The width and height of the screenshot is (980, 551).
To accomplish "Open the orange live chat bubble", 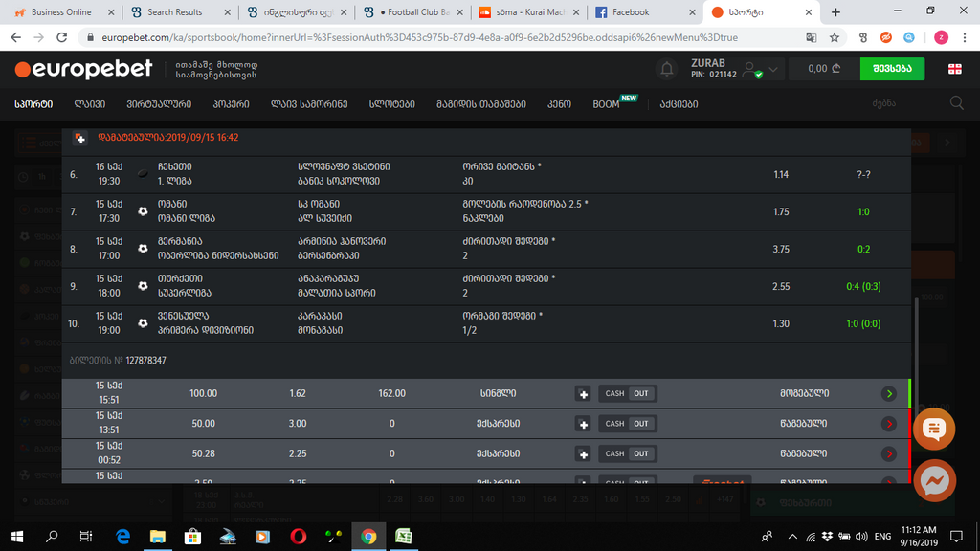I will tap(934, 430).
